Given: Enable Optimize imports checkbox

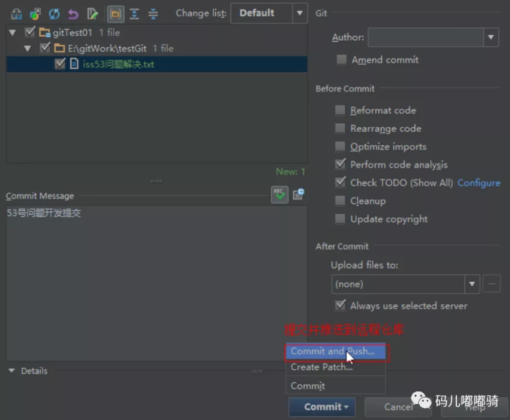Looking at the screenshot, I should tap(340, 146).
